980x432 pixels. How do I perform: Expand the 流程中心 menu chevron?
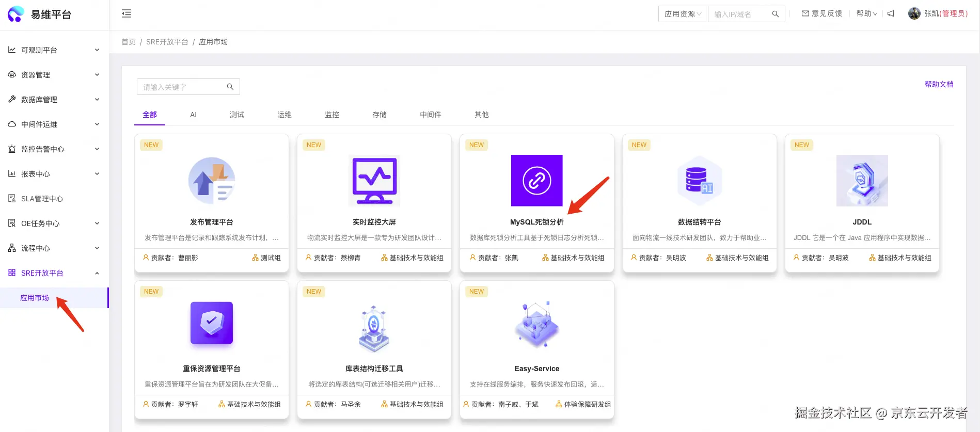[97, 248]
